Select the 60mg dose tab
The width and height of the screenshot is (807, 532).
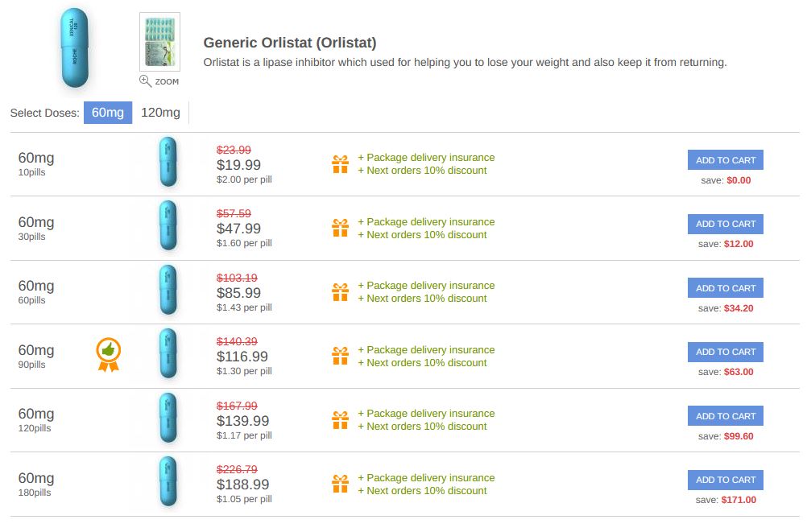108,113
